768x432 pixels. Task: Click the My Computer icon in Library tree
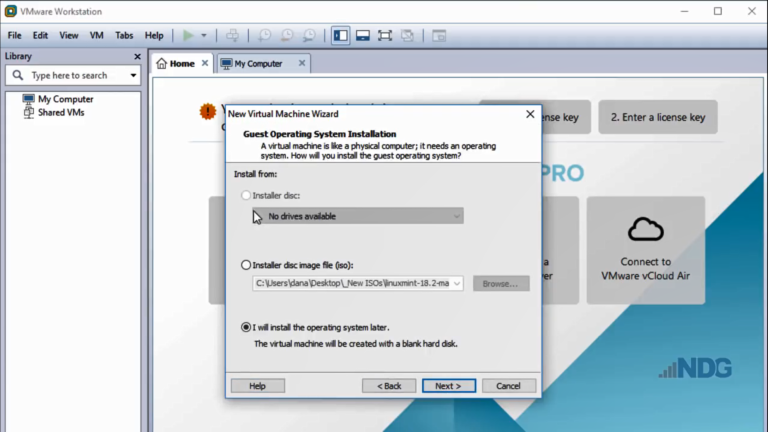pos(28,99)
